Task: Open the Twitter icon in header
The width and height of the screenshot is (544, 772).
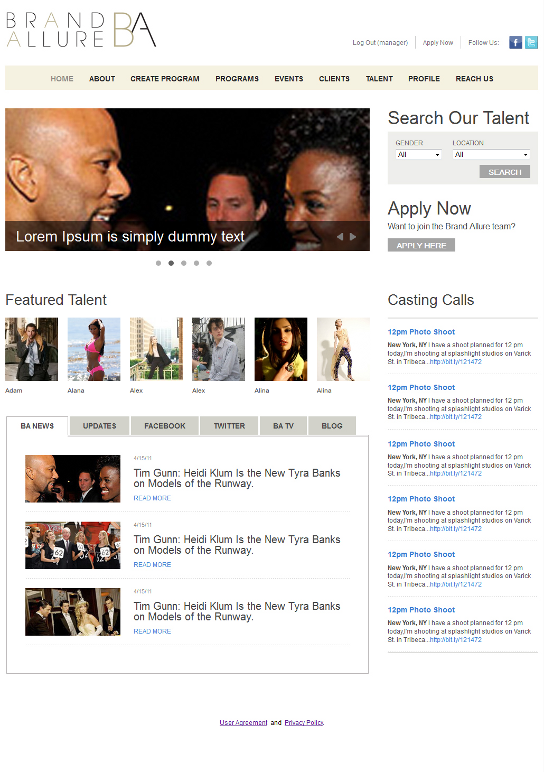Action: tap(531, 42)
